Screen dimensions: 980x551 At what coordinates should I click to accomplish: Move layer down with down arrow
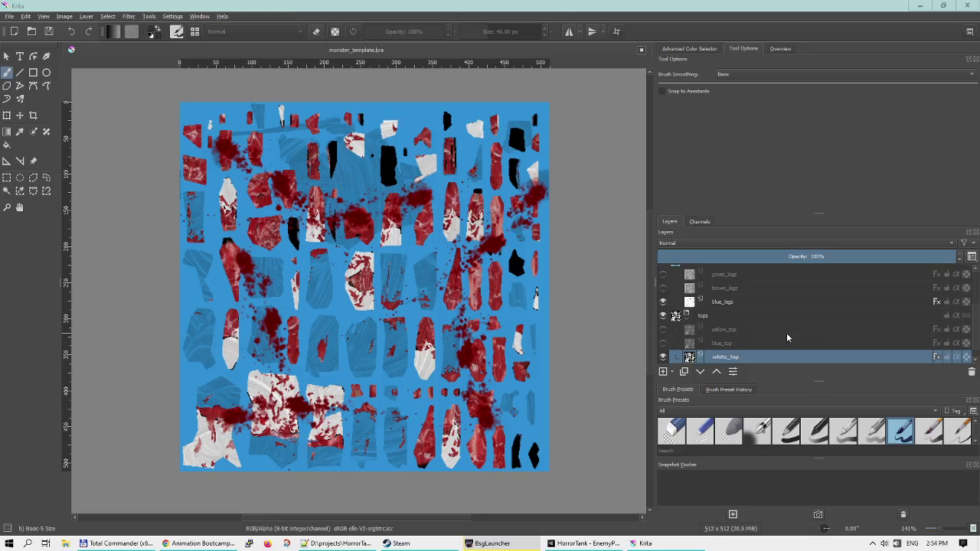click(700, 372)
